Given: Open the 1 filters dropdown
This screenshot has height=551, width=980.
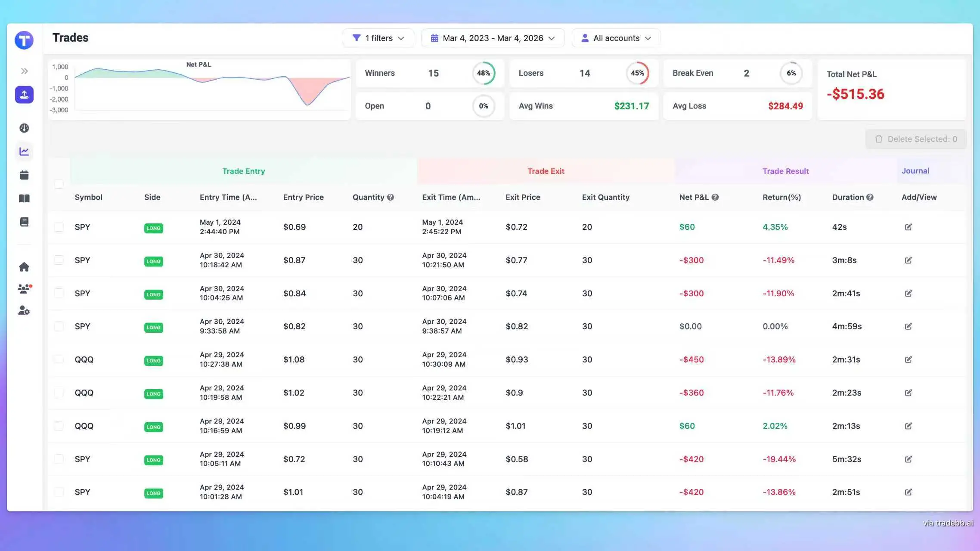Looking at the screenshot, I should point(378,38).
